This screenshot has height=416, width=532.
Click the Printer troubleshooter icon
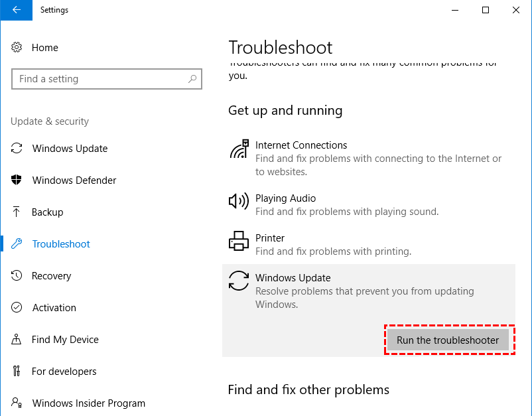(x=239, y=241)
